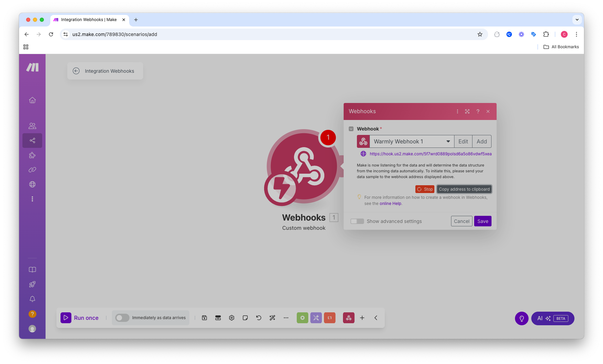Open the Templates puzzle icon in sidebar

(32, 155)
